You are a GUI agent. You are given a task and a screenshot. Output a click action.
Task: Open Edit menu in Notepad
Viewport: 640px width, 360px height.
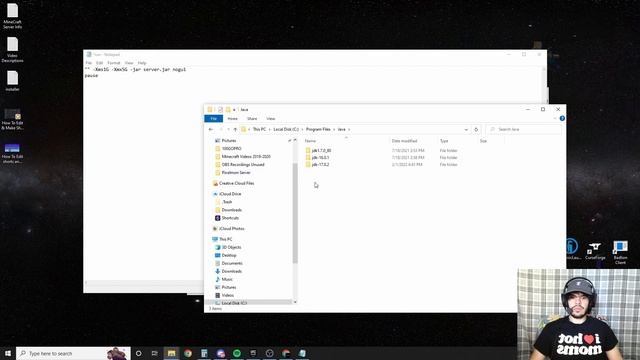(x=99, y=63)
